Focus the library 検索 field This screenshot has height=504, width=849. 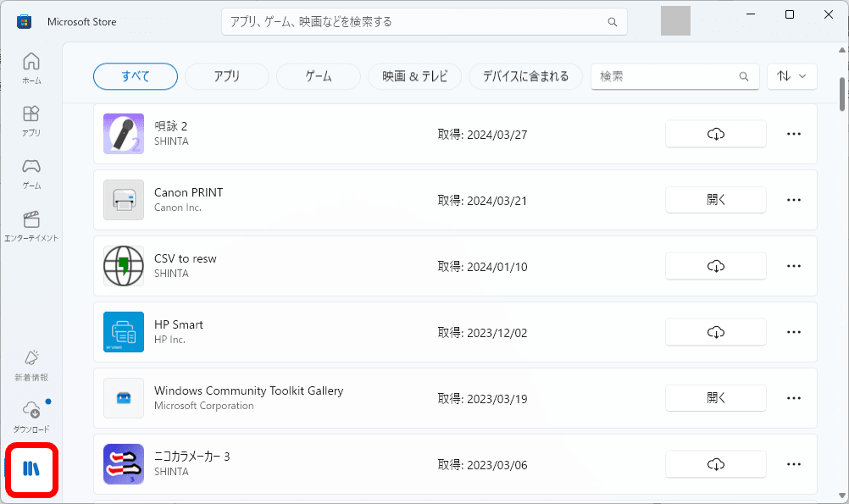[x=674, y=76]
